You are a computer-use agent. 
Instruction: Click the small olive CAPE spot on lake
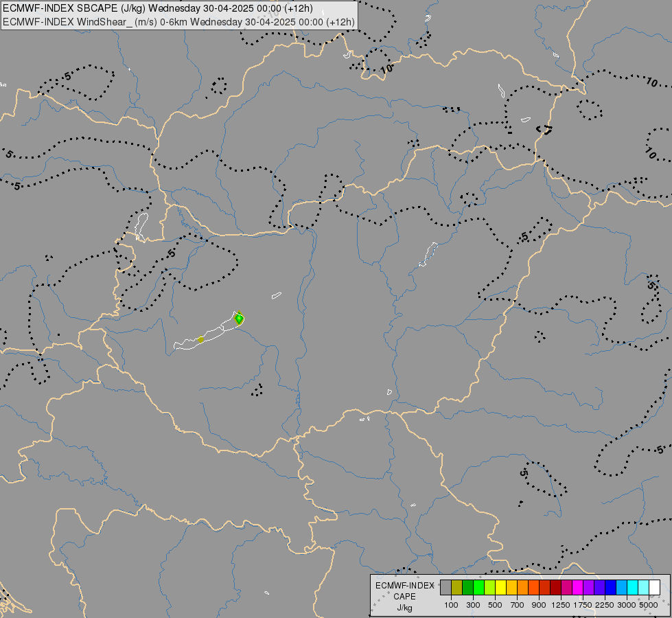(x=200, y=340)
